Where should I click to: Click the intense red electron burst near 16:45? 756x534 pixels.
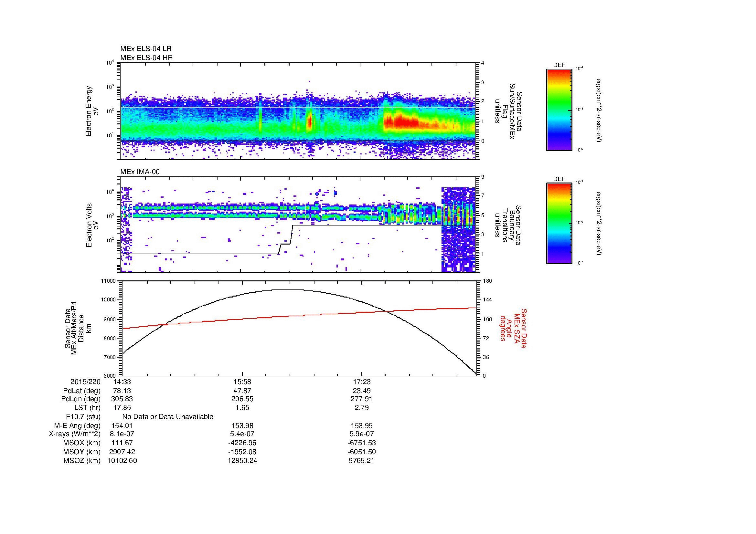point(310,121)
